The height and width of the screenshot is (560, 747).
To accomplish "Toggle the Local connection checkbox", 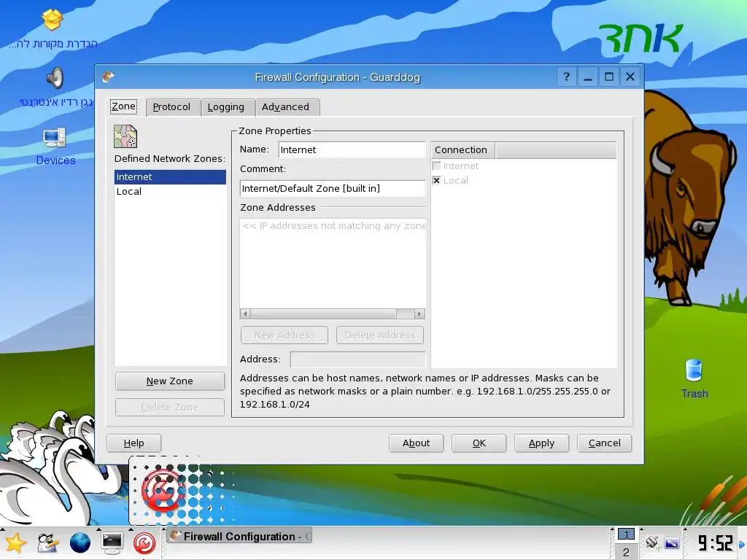I will point(436,181).
